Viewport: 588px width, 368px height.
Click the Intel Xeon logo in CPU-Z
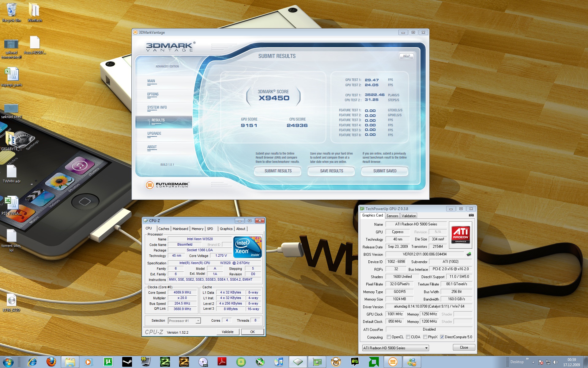(x=247, y=247)
